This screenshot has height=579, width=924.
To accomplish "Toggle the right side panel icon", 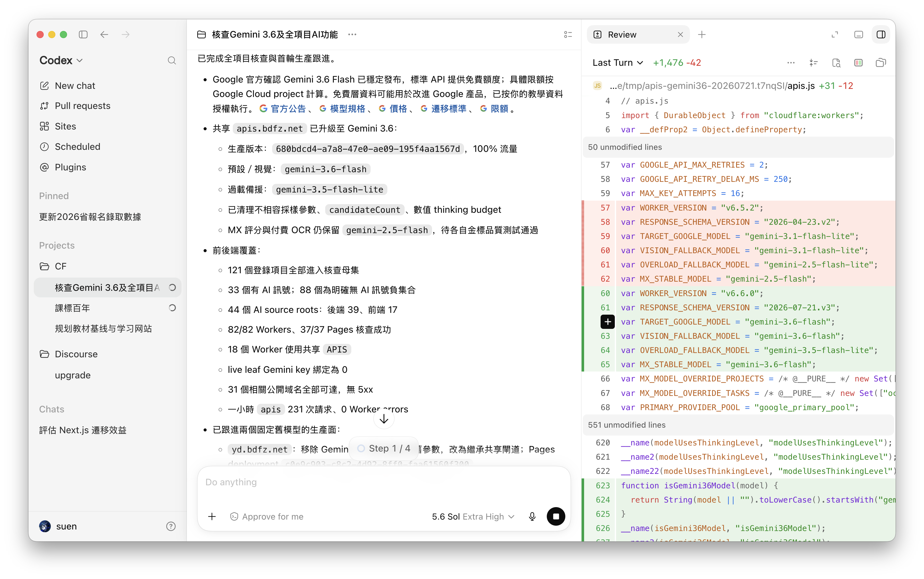I will click(881, 35).
